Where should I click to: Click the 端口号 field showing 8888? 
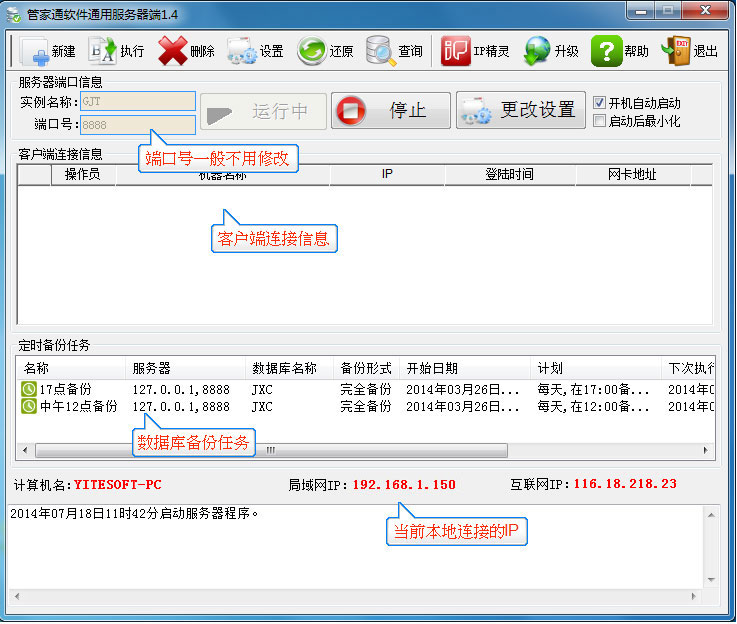[x=138, y=125]
